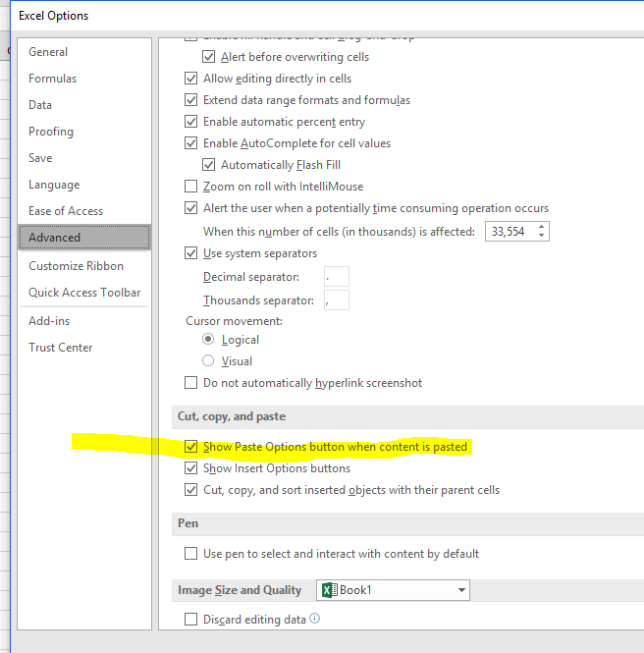Screen dimensions: 644x653
Task: Click the Thousands separator field
Action: (x=337, y=300)
